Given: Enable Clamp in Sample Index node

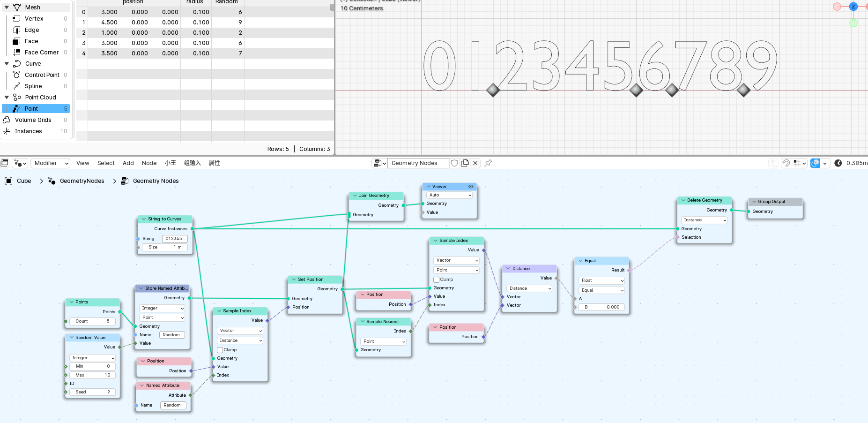Looking at the screenshot, I should point(220,350).
